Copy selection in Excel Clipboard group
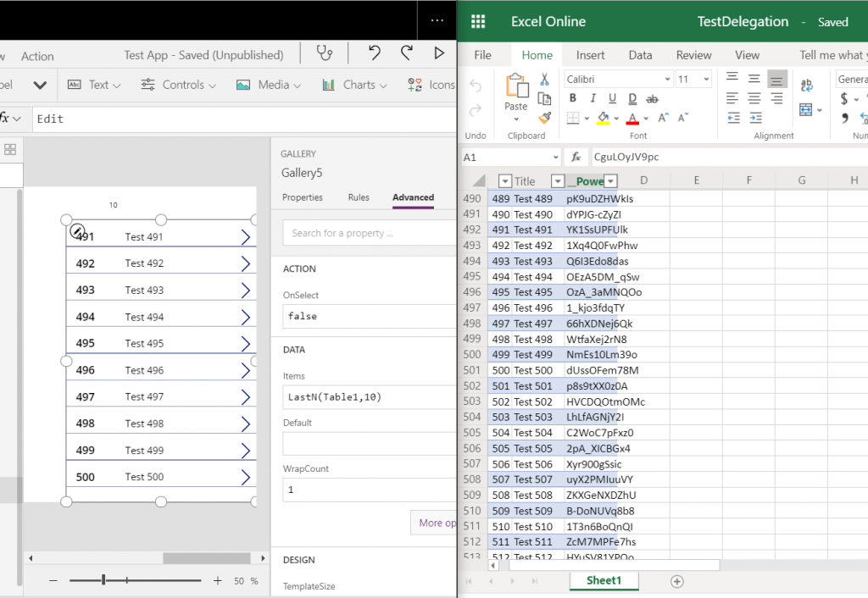Viewport: 868px width, 598px height. [x=545, y=98]
